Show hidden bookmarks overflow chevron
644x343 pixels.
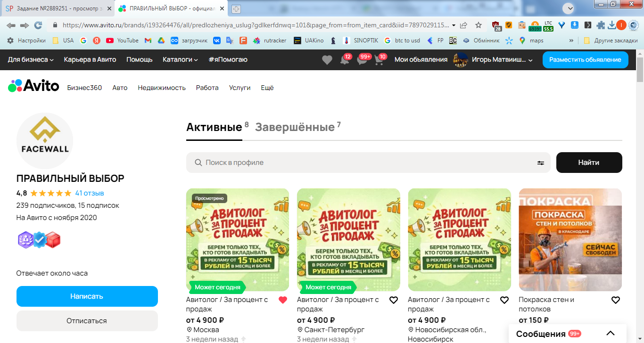tap(571, 41)
